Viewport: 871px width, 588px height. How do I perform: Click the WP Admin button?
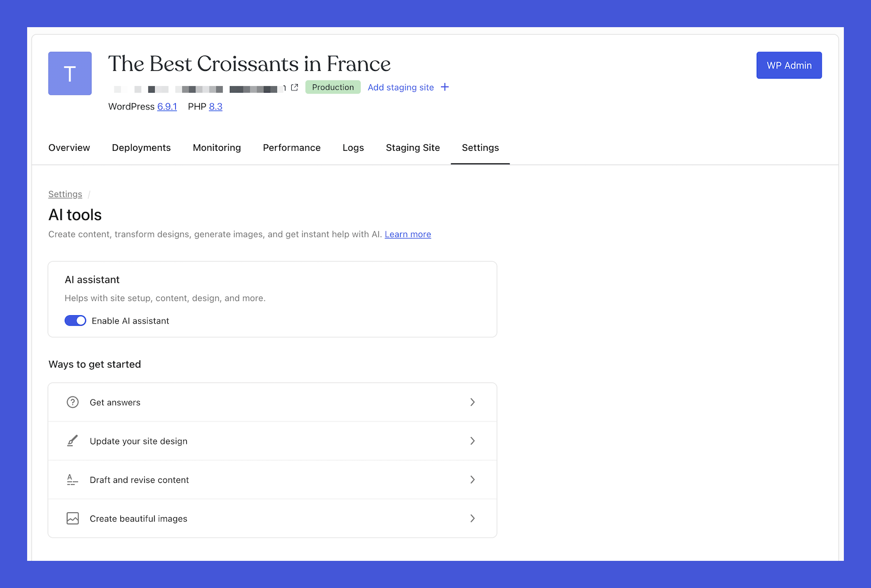[x=789, y=65]
